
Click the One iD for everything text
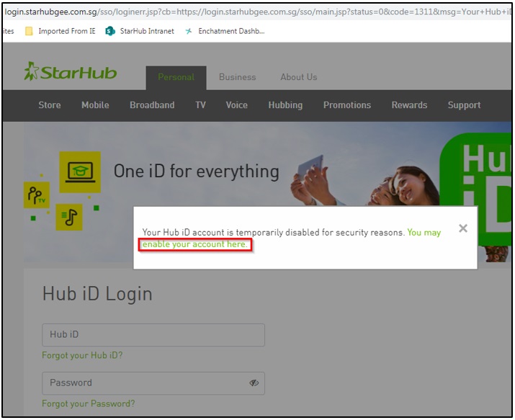click(197, 171)
